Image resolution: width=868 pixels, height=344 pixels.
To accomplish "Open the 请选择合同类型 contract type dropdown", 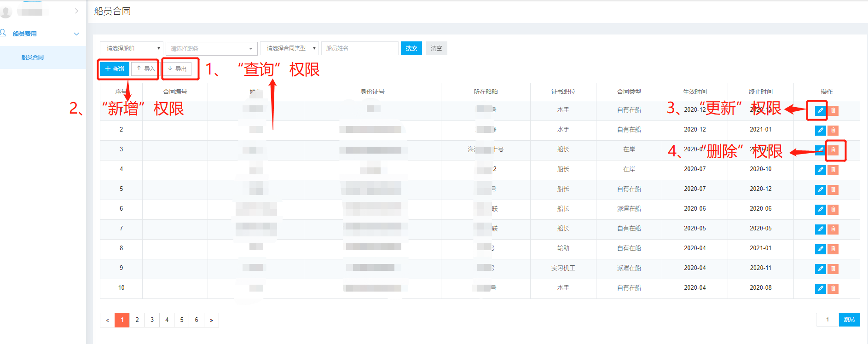I will [x=289, y=48].
